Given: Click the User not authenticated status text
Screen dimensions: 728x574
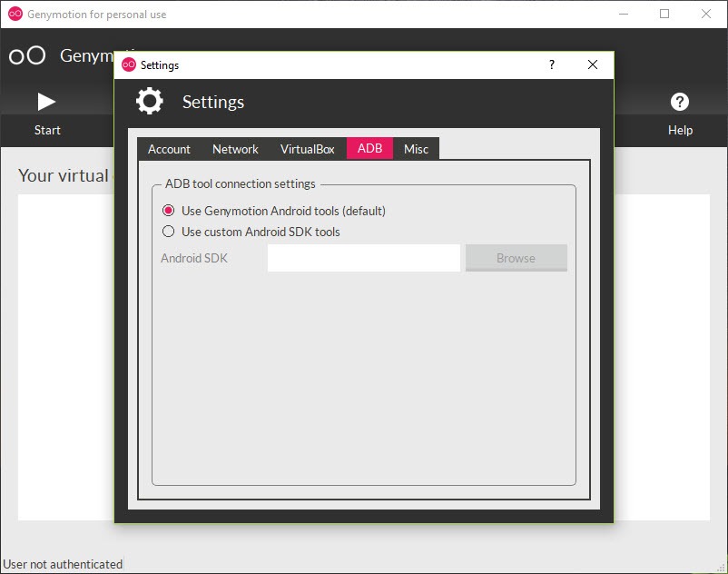Looking at the screenshot, I should (x=63, y=564).
